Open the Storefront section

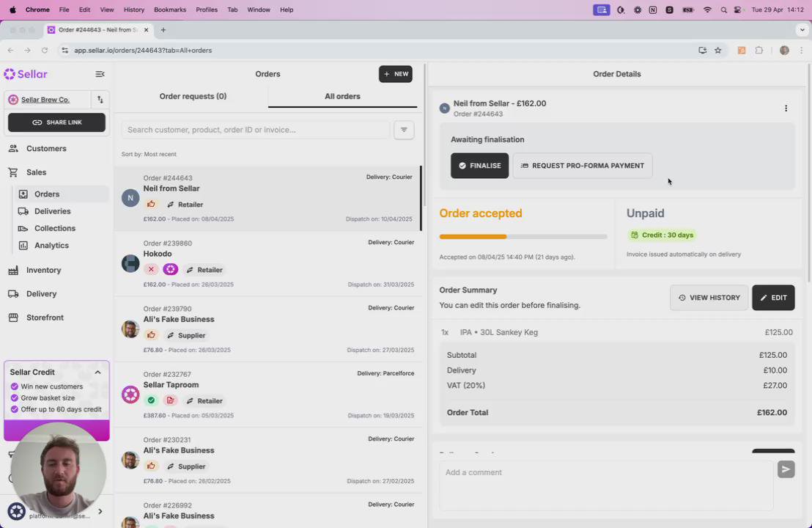45,318
